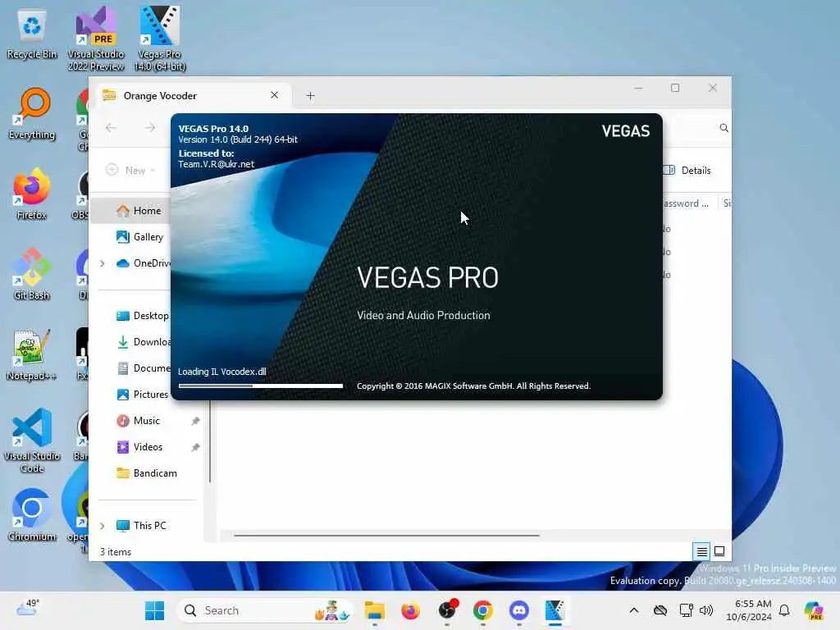Select the Orange Vocoder tab in File Explorer
This screenshot has height=630, width=840.
coord(192,95)
